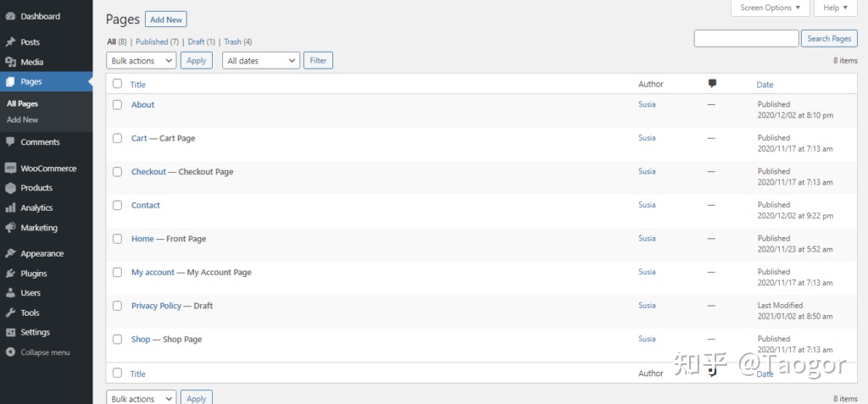
Task: Open the My account page title link
Action: click(x=153, y=272)
